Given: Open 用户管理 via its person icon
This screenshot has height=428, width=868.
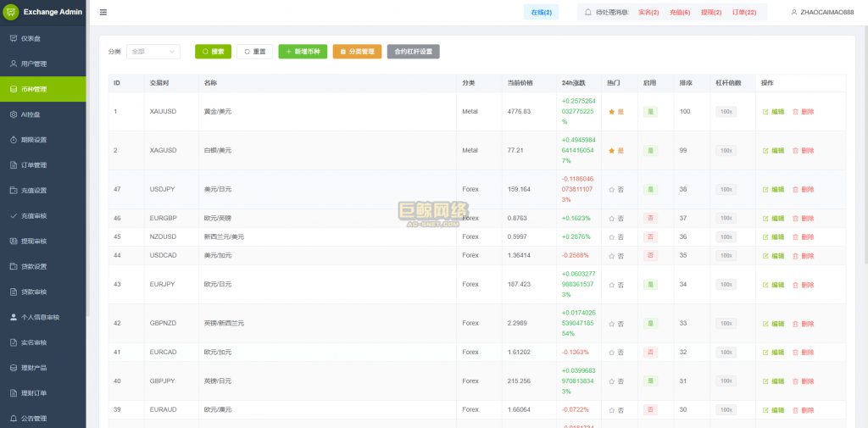Looking at the screenshot, I should coord(14,64).
